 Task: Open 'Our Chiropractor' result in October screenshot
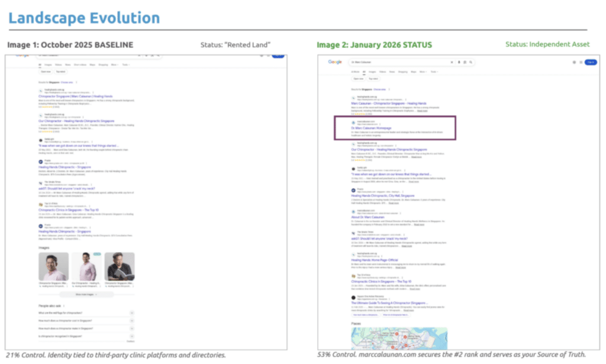[x=76, y=121]
